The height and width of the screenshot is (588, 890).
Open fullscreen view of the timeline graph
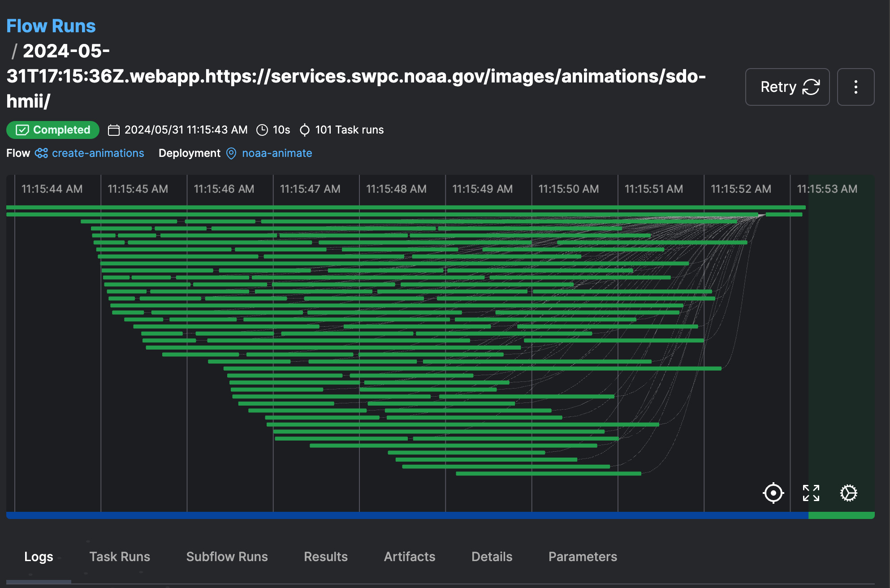(811, 493)
